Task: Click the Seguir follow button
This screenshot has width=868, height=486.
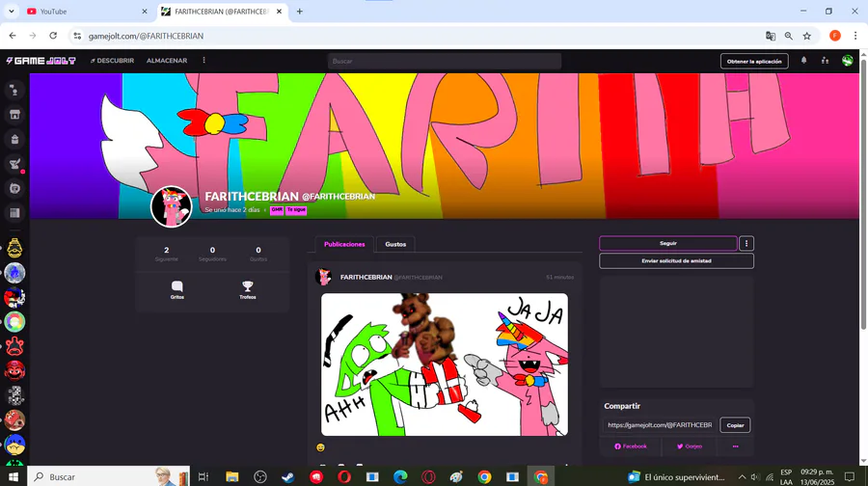Action: (x=668, y=244)
